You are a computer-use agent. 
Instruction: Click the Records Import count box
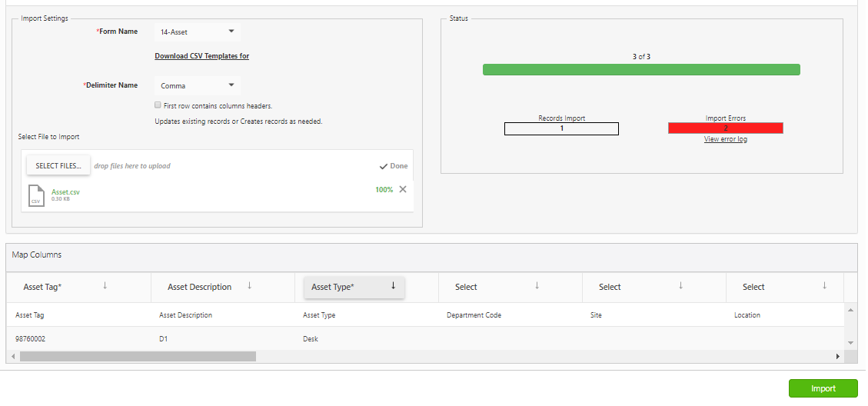561,128
